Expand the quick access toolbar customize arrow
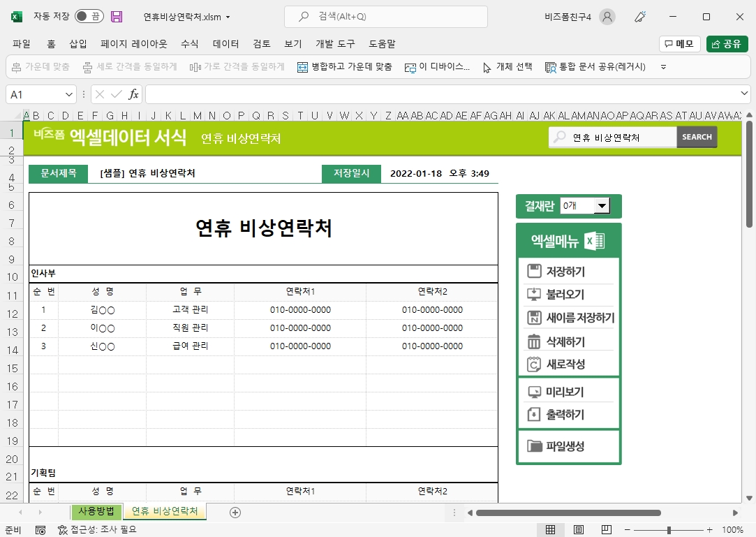Image resolution: width=756 pixels, height=537 pixels. coord(663,67)
